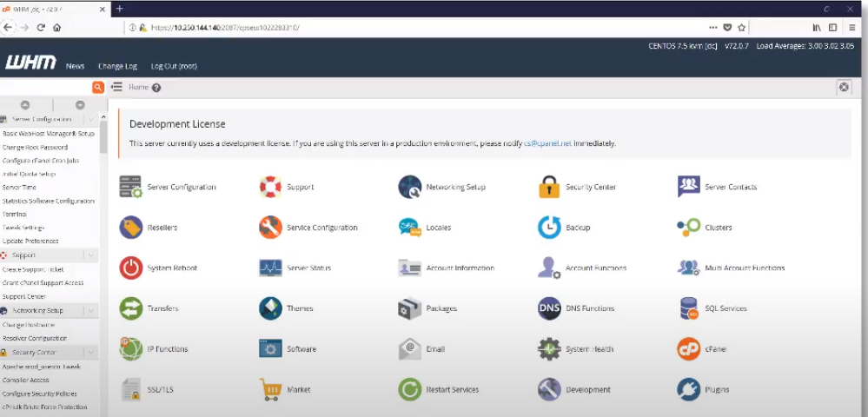868x417 pixels.
Task: Expand all sidebar sections with down arrow
Action: tap(80, 104)
